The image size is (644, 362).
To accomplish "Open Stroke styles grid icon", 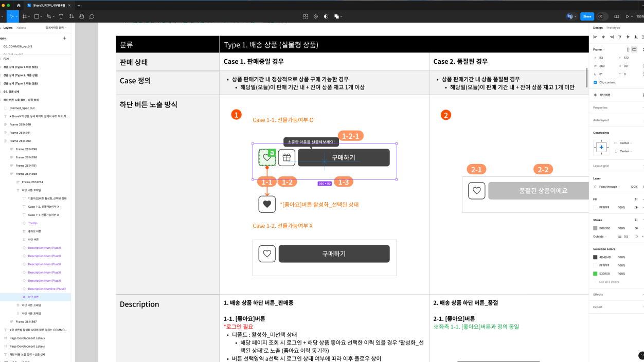I will (x=636, y=220).
